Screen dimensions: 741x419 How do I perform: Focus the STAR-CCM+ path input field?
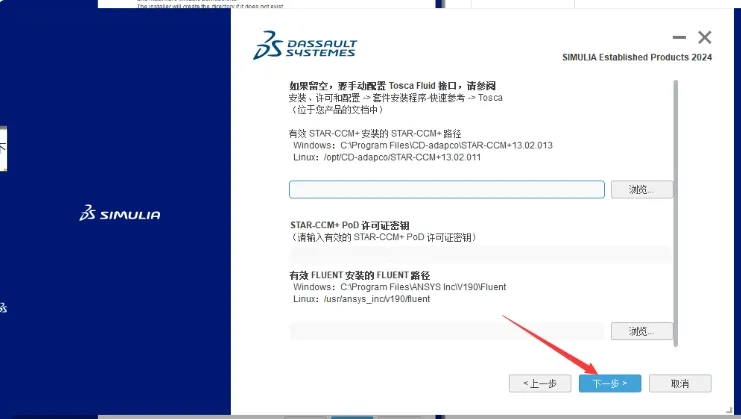pyautogui.click(x=447, y=189)
